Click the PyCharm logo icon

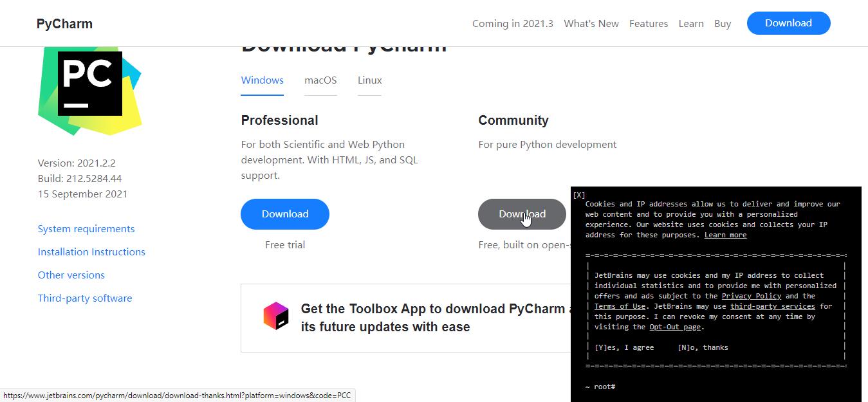point(89,91)
